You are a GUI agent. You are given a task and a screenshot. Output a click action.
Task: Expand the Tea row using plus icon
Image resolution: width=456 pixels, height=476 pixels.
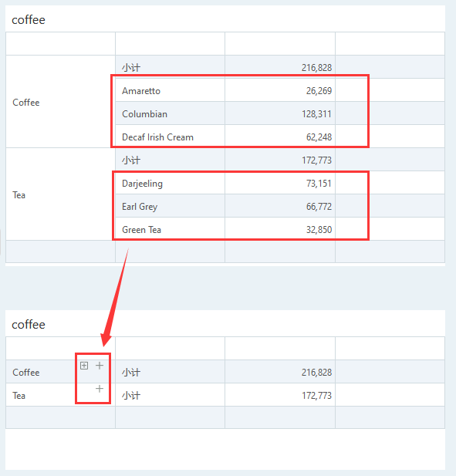click(x=100, y=389)
